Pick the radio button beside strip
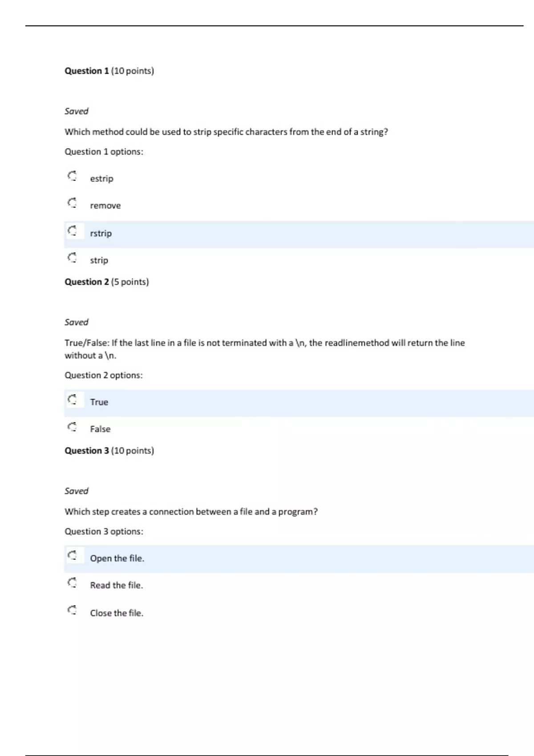The width and height of the screenshot is (534, 756). [x=72, y=258]
